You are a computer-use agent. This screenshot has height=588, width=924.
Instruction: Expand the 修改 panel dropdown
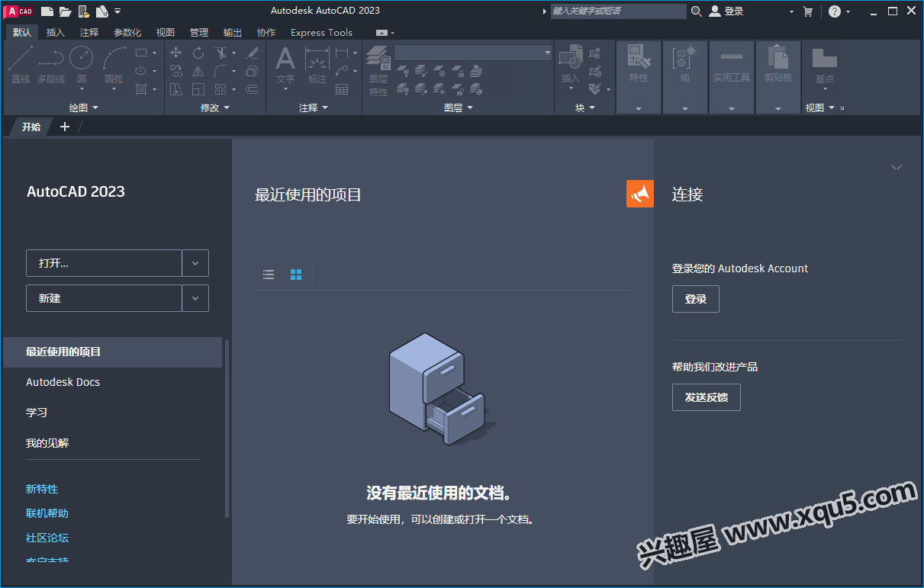(x=215, y=108)
